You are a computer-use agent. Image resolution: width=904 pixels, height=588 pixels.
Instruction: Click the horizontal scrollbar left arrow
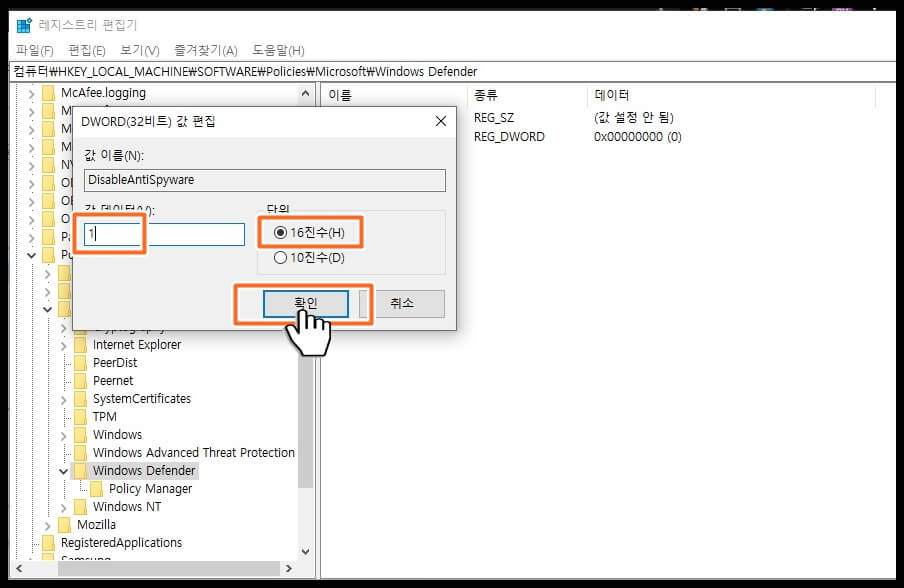pyautogui.click(x=19, y=568)
